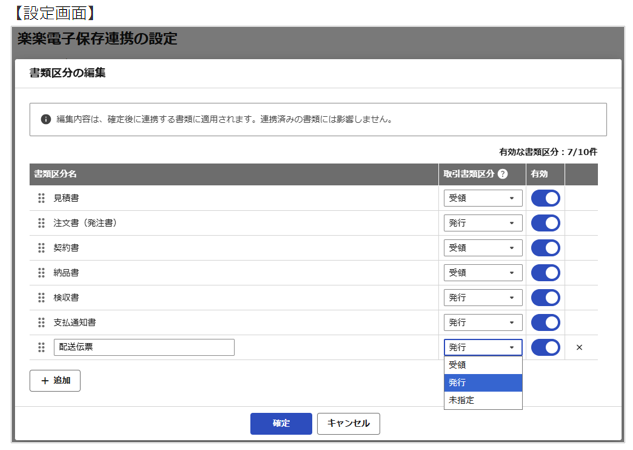Screen dimensions: 633x450
Task: Select the highlighted 発行 option in the list
Action: click(x=483, y=383)
